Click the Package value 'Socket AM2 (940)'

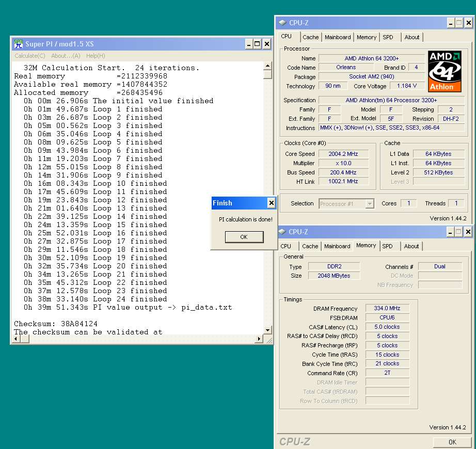tap(372, 77)
